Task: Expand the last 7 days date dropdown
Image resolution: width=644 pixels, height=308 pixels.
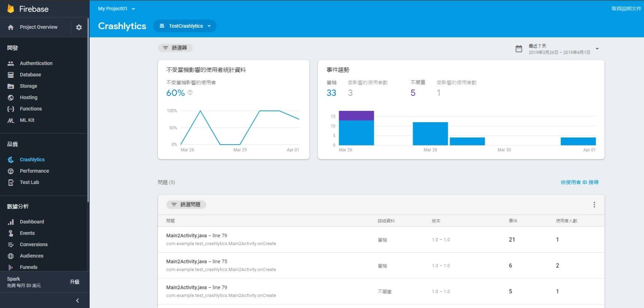Action: coord(597,49)
